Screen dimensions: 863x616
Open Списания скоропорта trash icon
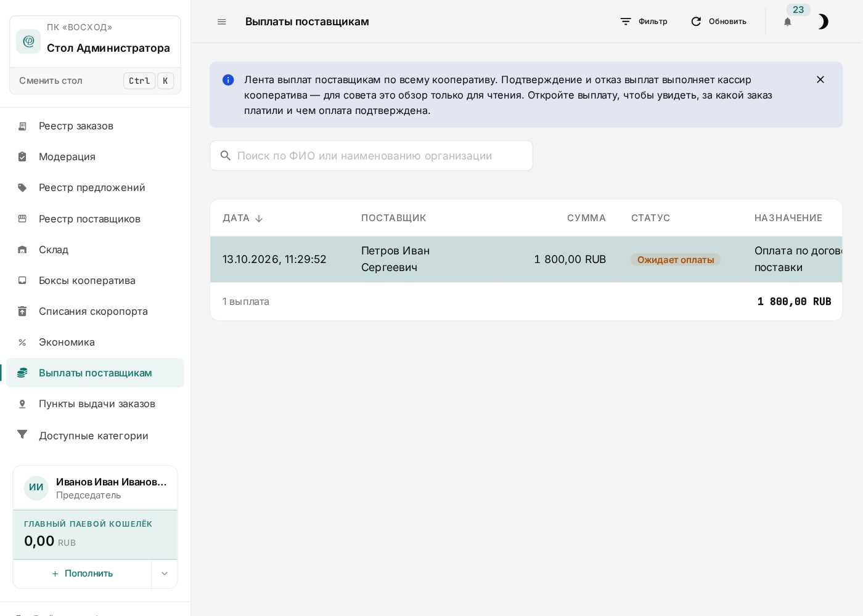(22, 311)
